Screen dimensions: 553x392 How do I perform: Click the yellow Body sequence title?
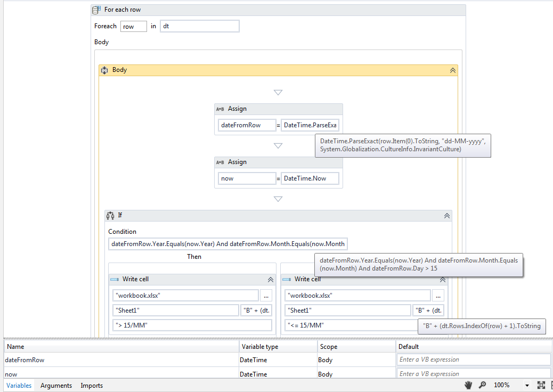click(119, 70)
